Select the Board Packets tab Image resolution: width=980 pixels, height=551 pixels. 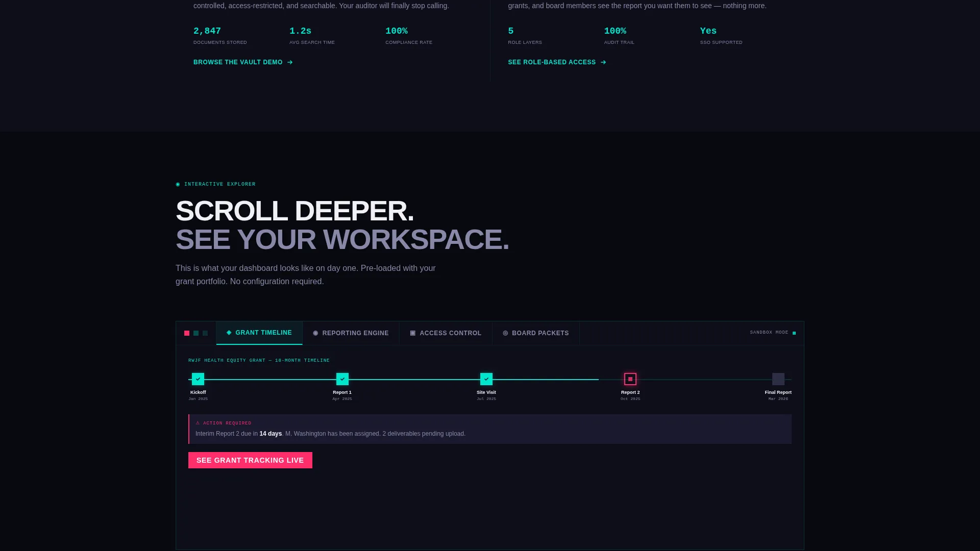click(536, 333)
